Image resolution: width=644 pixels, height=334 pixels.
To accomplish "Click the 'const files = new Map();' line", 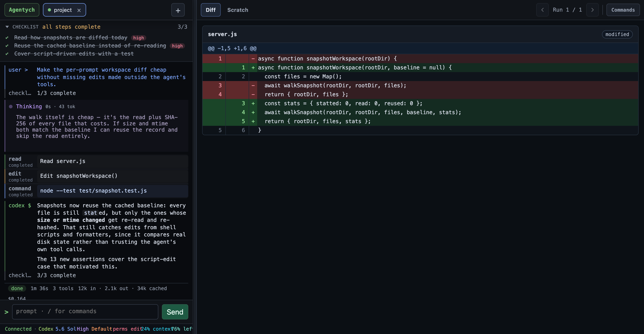I will 420,77.
